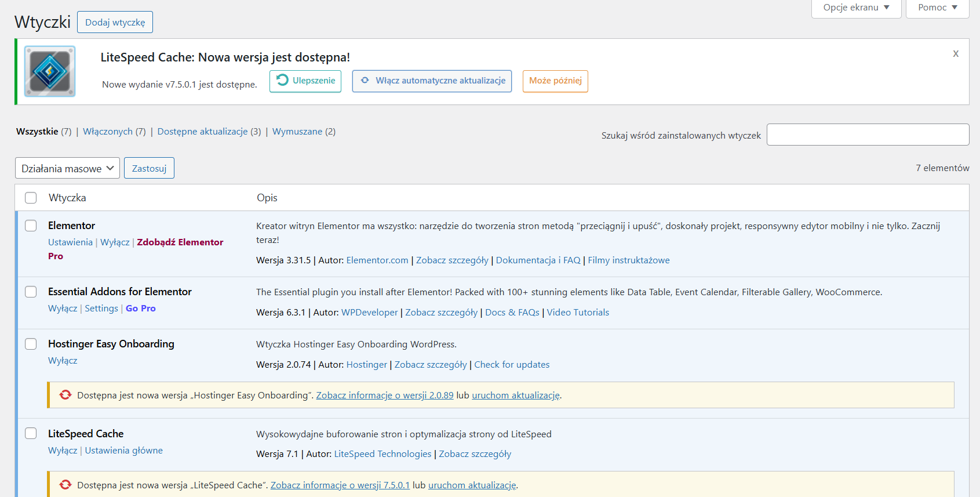Click the Ulepszenie upgrade button

305,81
